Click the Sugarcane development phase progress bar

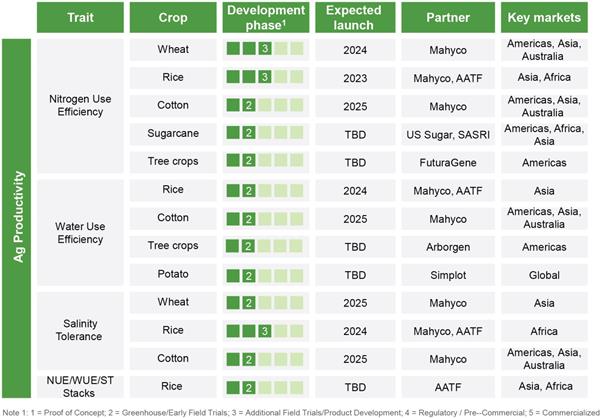pos(265,132)
